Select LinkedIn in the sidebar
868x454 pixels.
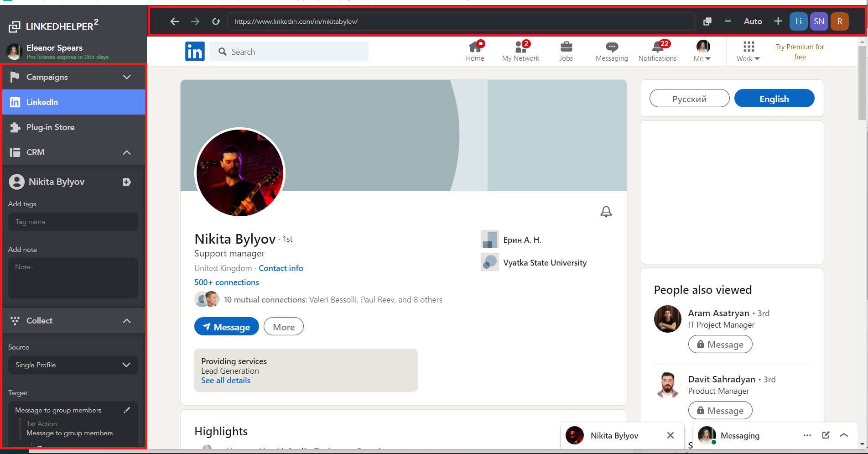pyautogui.click(x=74, y=102)
